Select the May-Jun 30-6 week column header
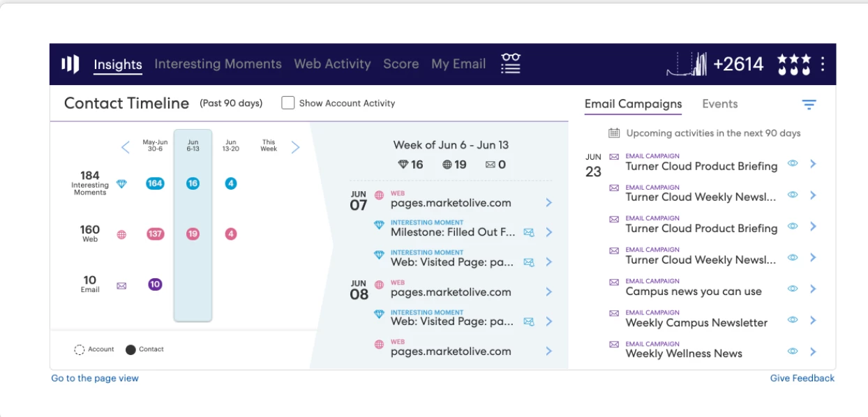 (x=155, y=145)
